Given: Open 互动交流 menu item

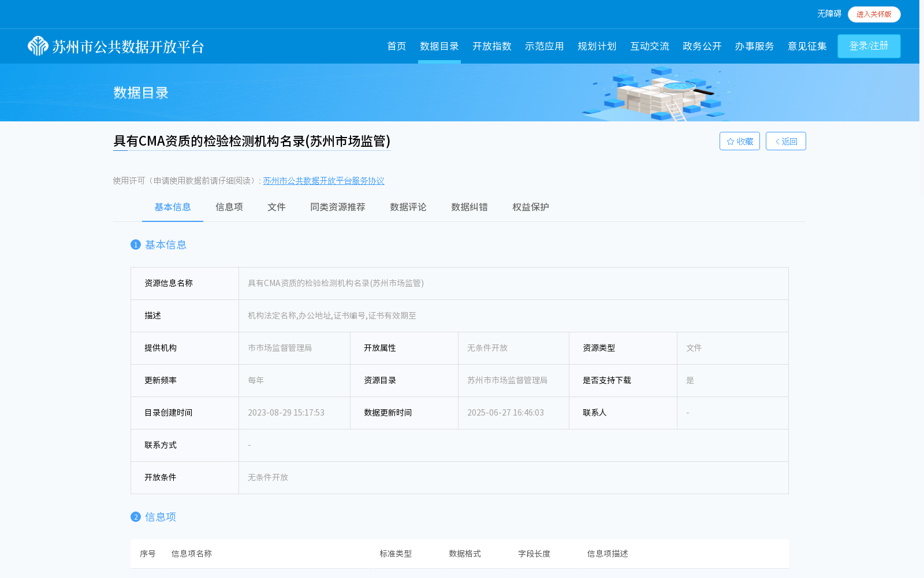Looking at the screenshot, I should point(650,46).
